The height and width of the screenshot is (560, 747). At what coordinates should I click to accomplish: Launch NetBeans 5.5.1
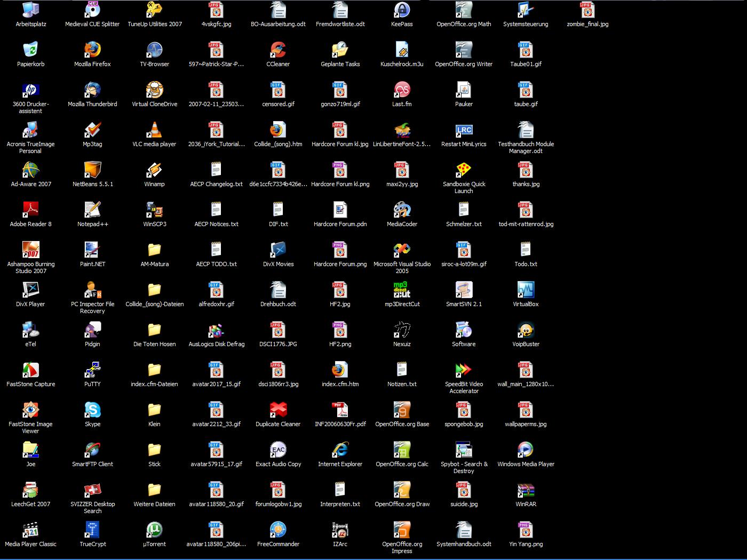(x=93, y=170)
